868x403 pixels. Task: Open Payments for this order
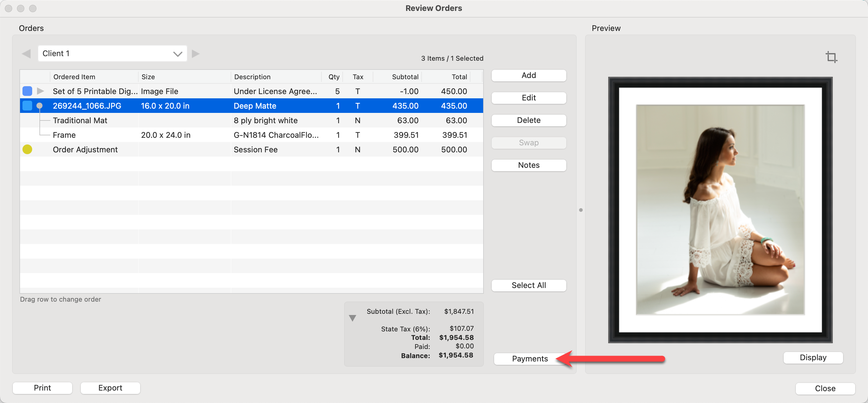(529, 358)
